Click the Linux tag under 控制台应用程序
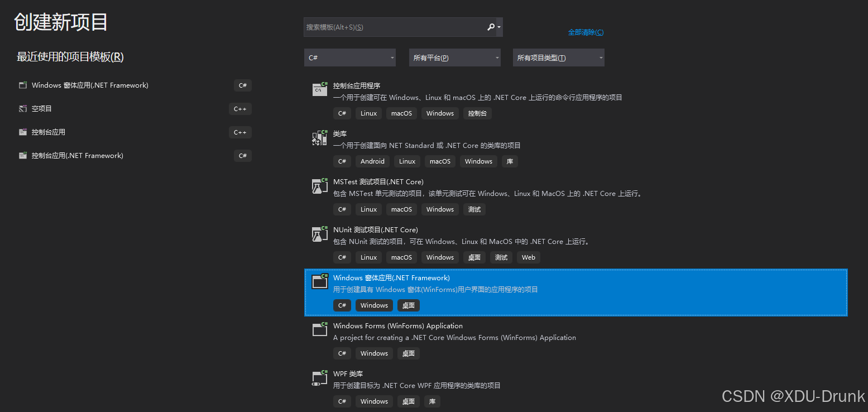This screenshot has width=868, height=412. click(x=368, y=113)
